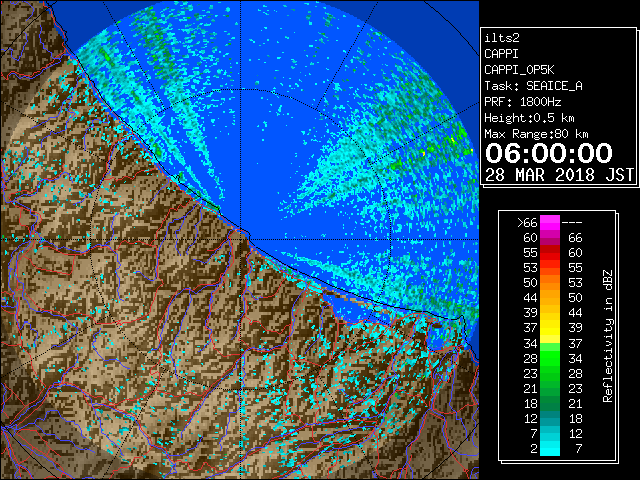Viewport: 640px width, 480px height.
Task: Click the bright green 28-34 dBZ swatch
Action: (x=550, y=358)
